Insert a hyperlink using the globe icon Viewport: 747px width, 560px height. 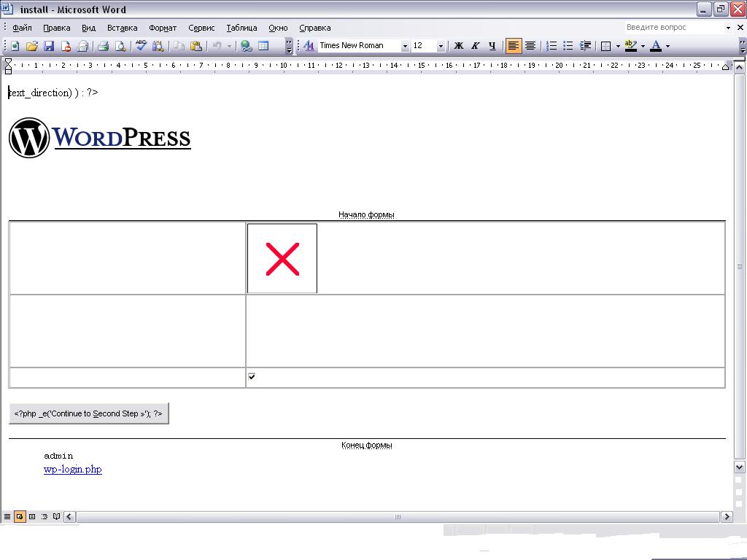(247, 46)
